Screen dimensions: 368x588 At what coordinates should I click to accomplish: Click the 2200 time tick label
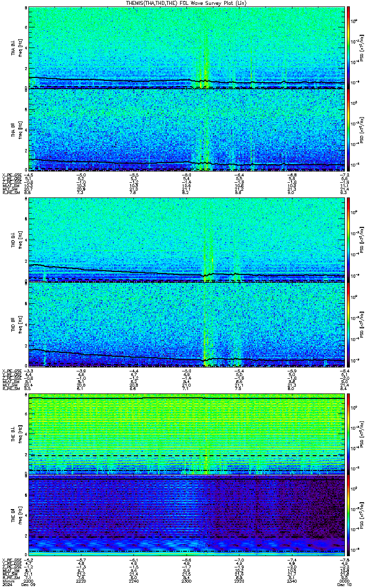click(x=29, y=581)
